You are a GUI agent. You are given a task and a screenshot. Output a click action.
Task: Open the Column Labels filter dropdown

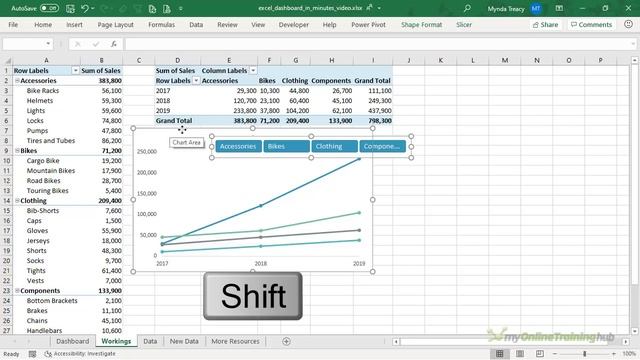click(x=253, y=71)
